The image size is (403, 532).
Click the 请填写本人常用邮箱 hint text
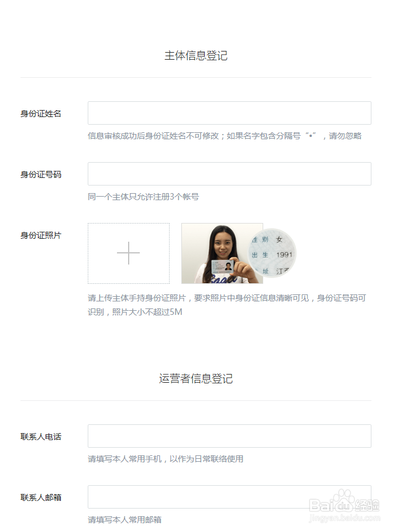125,520
